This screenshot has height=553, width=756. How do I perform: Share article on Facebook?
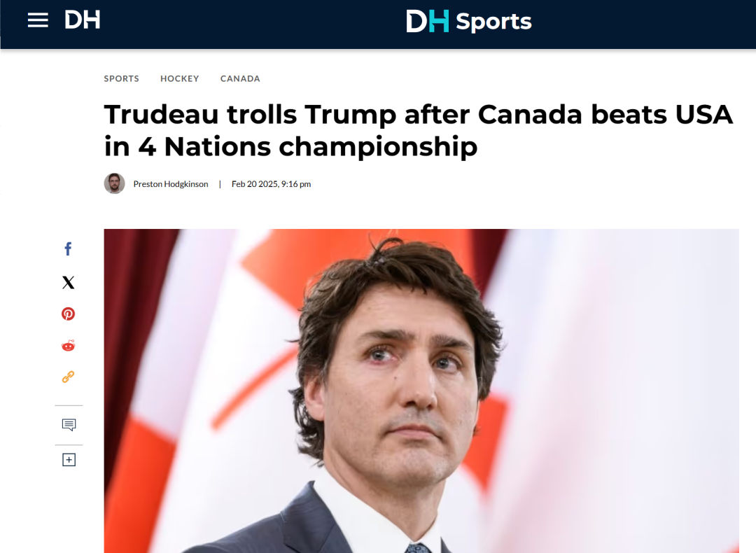[x=68, y=248]
